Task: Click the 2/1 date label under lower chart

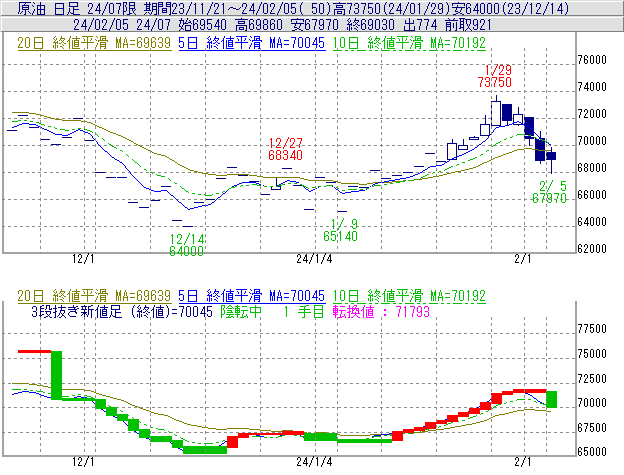Action: [x=523, y=462]
